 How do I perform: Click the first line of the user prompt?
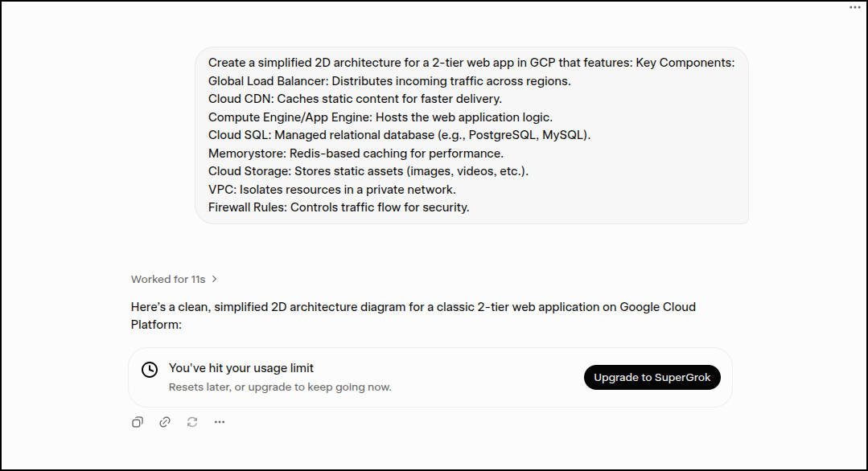[471, 63]
